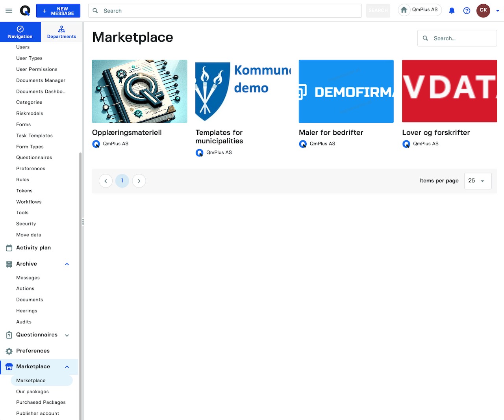Open Categories in the sidebar

(29, 102)
